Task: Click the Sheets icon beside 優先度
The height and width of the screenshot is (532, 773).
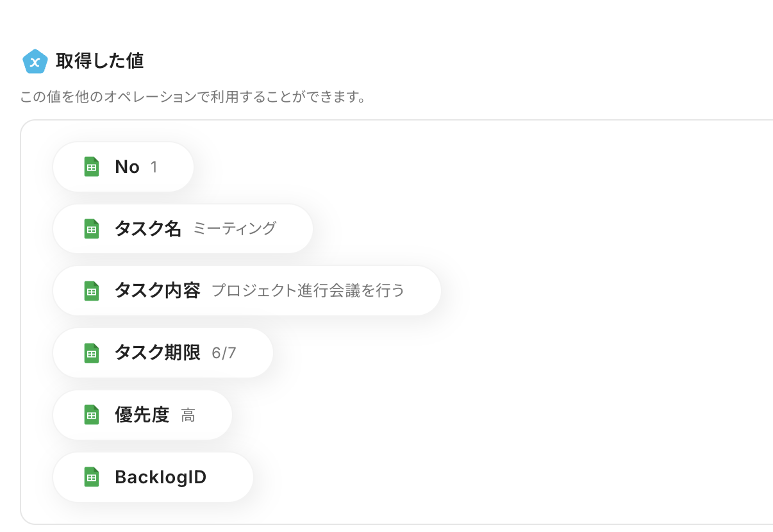Action: [x=92, y=415]
